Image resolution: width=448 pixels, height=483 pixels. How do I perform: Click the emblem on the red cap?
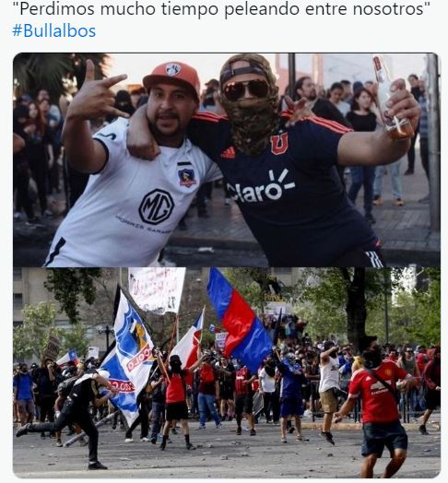(x=173, y=69)
